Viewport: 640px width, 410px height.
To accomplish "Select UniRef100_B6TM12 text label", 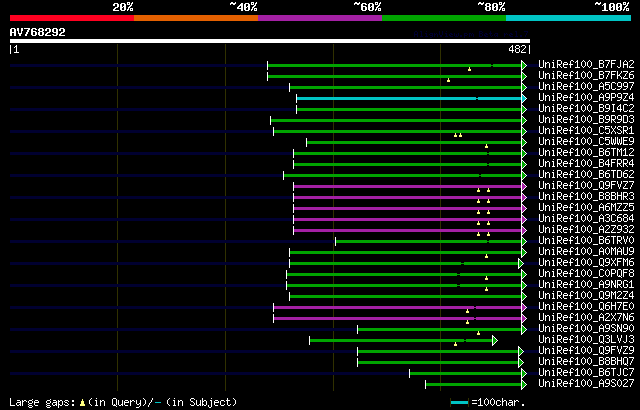I will point(586,153).
